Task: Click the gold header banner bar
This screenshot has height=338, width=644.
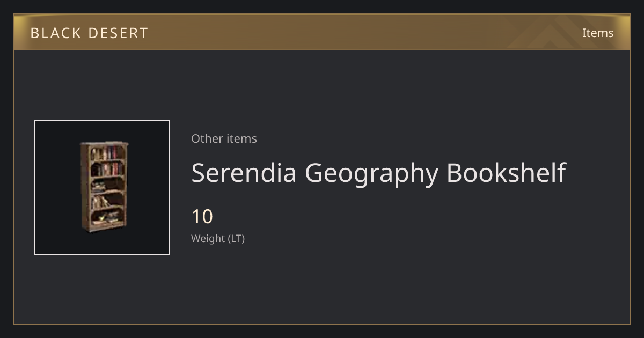Action: click(322, 32)
